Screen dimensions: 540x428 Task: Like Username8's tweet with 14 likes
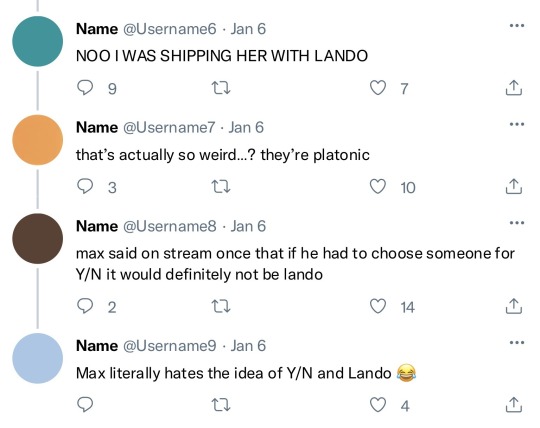coord(378,306)
